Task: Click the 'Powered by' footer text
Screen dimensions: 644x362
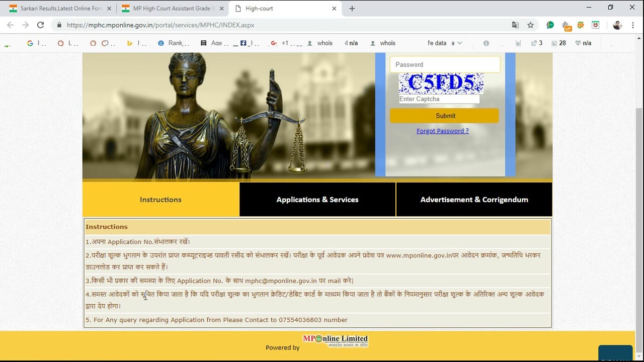Action: 283,347
